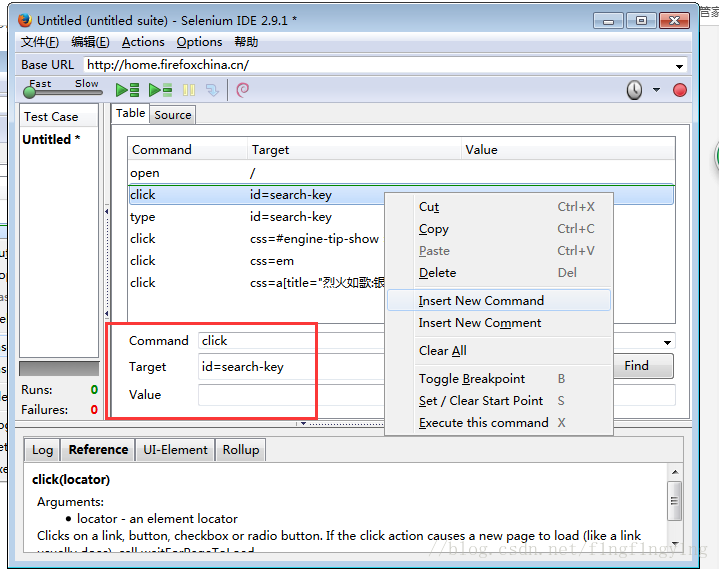Screen dimensions: 719x569
Task: Switch to the Rollup tab
Action: click(x=241, y=450)
